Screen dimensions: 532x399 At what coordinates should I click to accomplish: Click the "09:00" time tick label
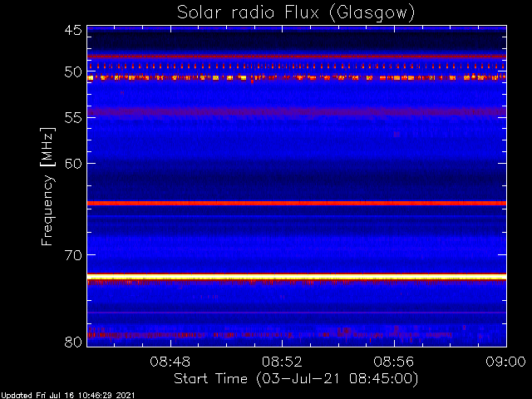506,362
